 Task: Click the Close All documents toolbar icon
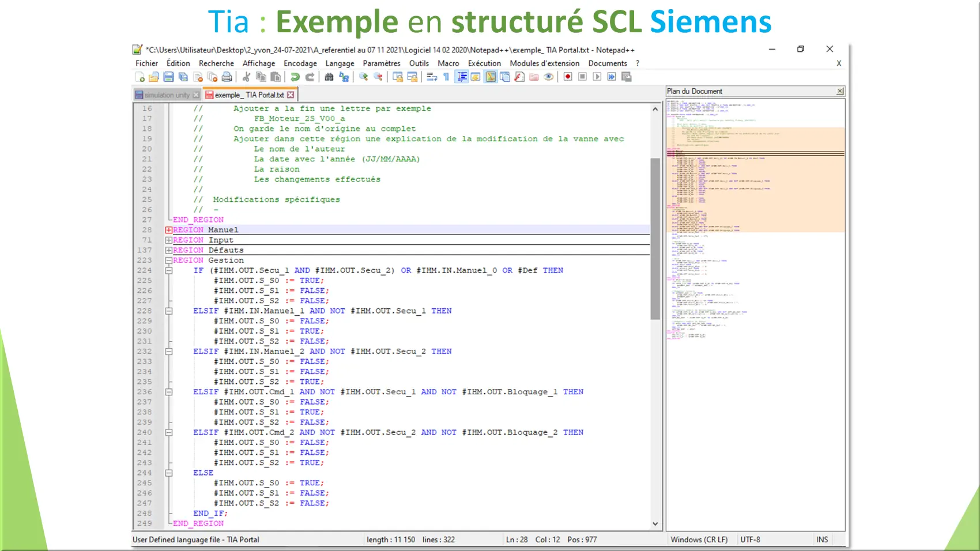coord(212,77)
